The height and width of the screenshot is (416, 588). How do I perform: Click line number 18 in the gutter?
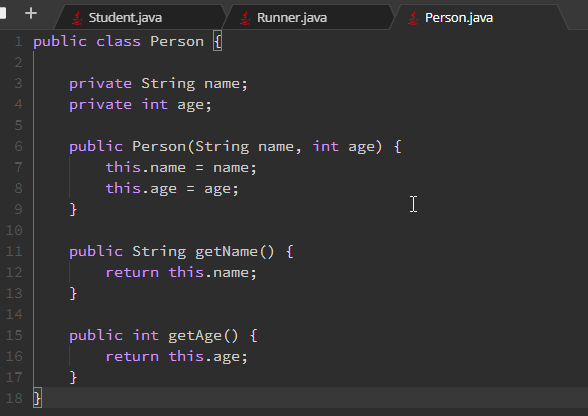tap(14, 398)
